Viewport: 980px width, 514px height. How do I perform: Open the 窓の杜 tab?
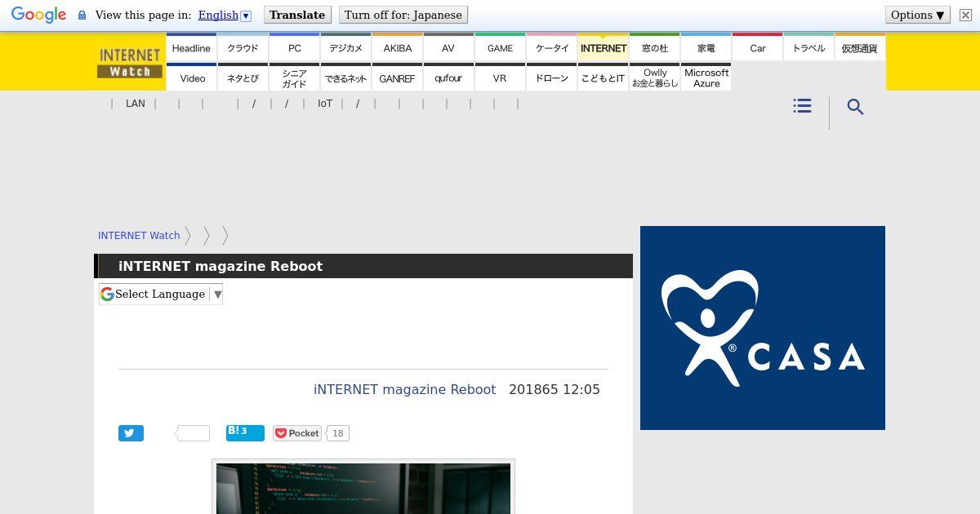[x=655, y=47]
